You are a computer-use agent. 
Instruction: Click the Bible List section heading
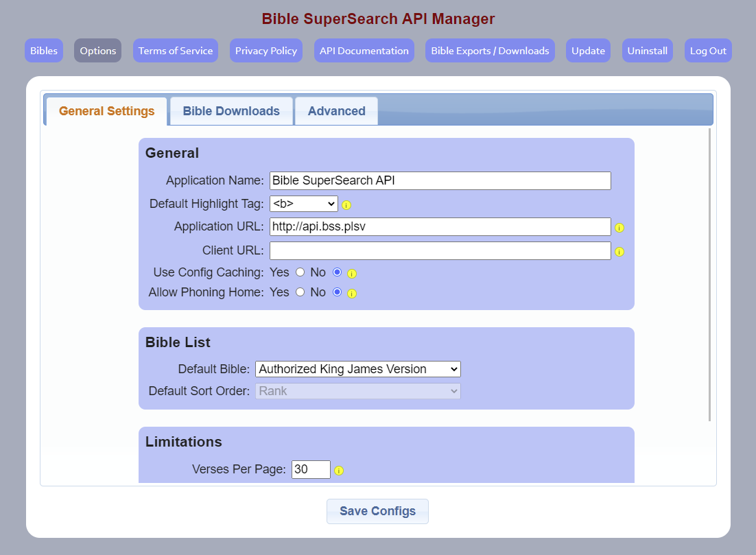tap(178, 342)
